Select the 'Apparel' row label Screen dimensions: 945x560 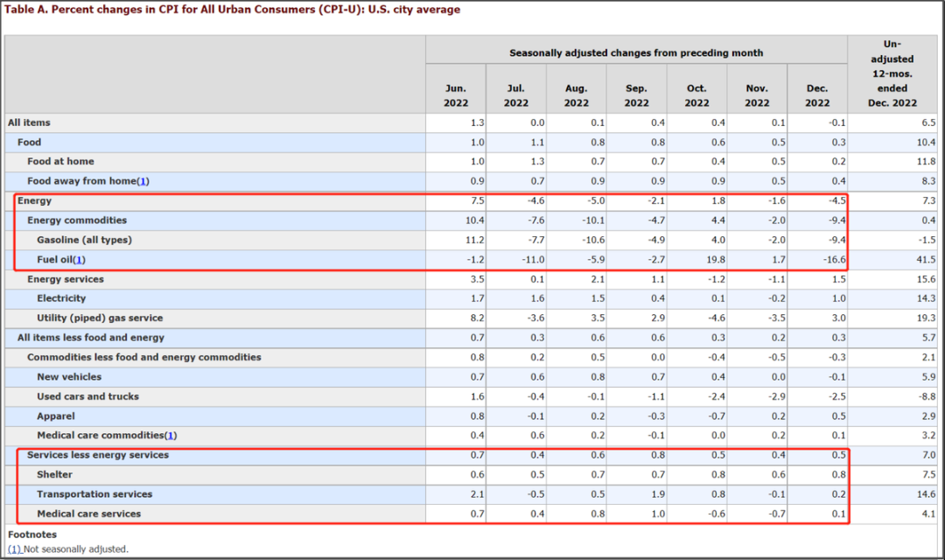[x=55, y=416]
